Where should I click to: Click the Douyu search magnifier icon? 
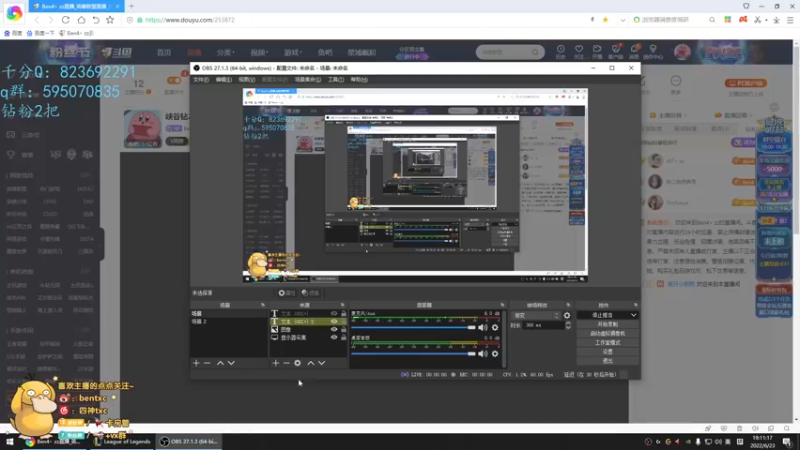coord(535,52)
